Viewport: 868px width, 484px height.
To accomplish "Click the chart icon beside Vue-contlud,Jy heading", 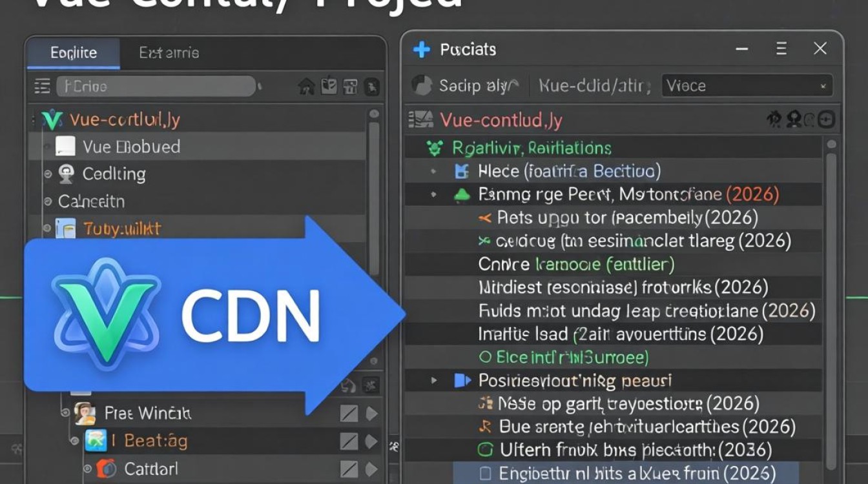I will click(420, 119).
